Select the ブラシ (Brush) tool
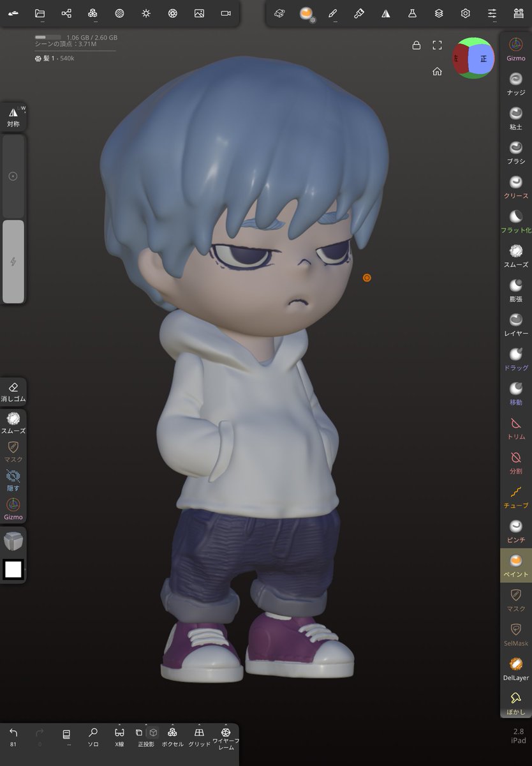This screenshot has width=532, height=766. [516, 153]
